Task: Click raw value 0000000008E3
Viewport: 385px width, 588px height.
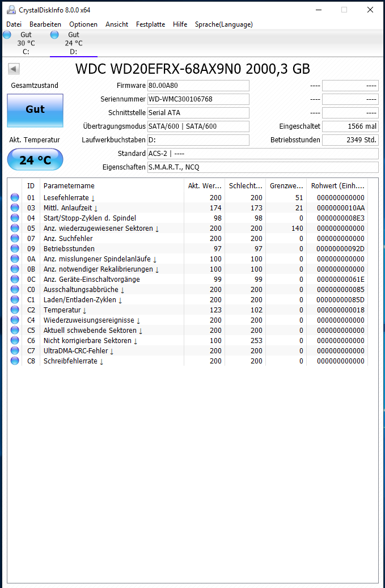Action: (x=340, y=218)
